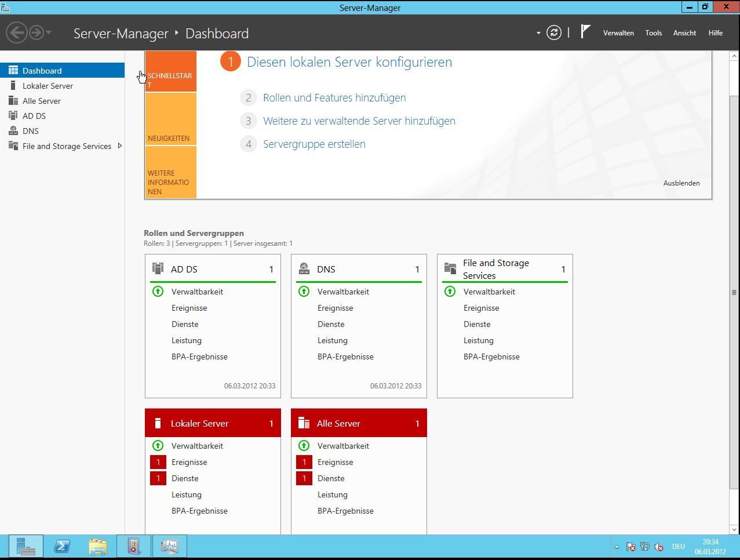Click DNS tile icon
Image resolution: width=740 pixels, height=560 pixels.
tap(304, 268)
